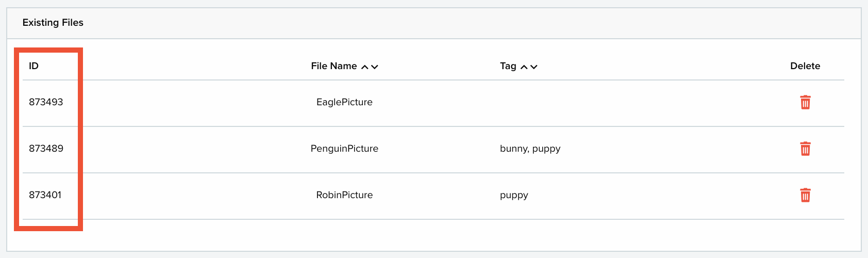Delete the EaglePicture file
The width and height of the screenshot is (868, 258).
click(x=805, y=102)
